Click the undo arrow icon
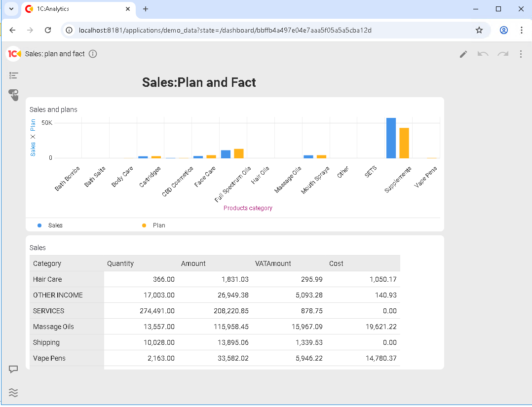The height and width of the screenshot is (407, 532). [x=483, y=54]
